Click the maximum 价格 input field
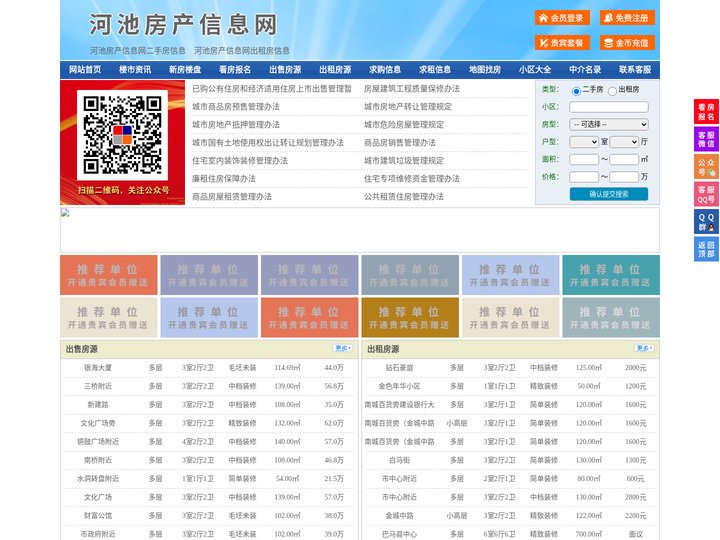Viewport: 720px width, 540px height. (x=624, y=177)
